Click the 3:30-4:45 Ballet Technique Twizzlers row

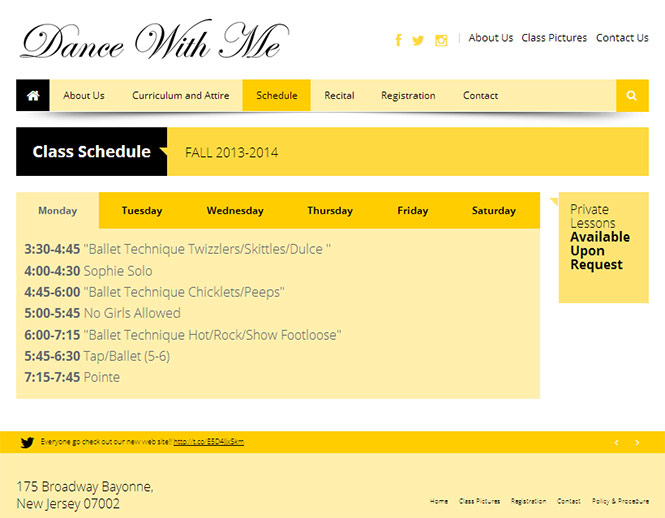(177, 249)
